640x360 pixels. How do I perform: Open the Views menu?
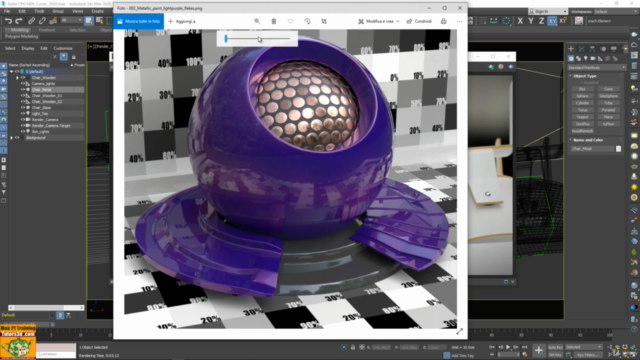click(x=77, y=11)
